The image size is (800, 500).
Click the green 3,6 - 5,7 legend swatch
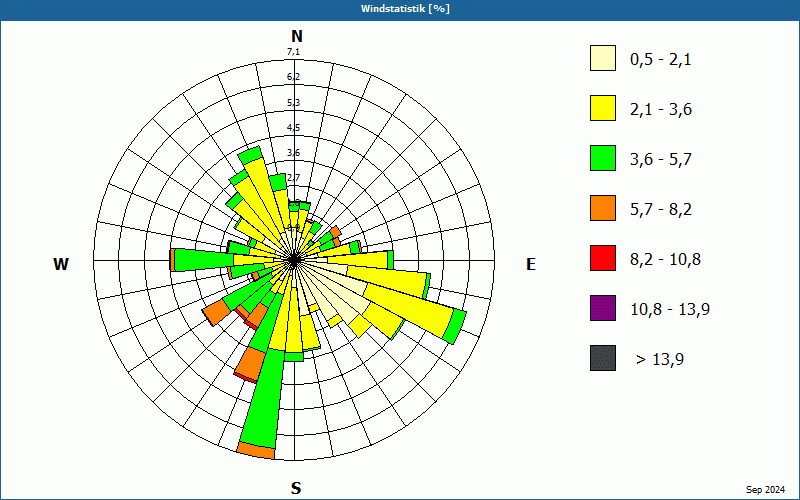603,158
